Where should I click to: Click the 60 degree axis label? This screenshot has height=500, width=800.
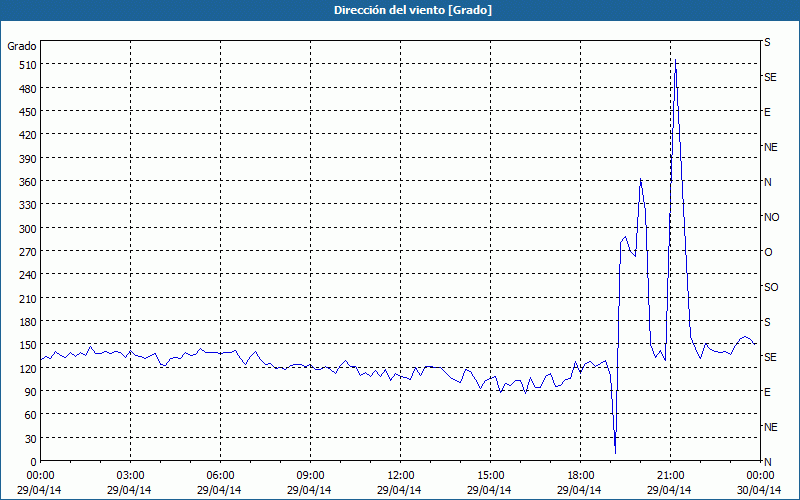tap(30, 415)
